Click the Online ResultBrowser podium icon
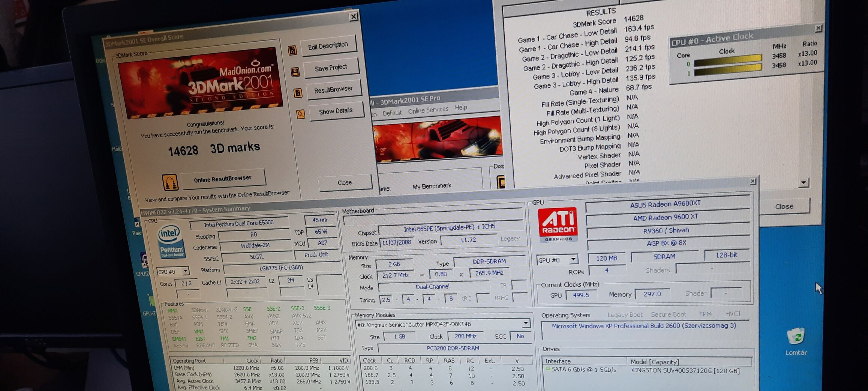The width and height of the screenshot is (868, 391). [x=170, y=182]
